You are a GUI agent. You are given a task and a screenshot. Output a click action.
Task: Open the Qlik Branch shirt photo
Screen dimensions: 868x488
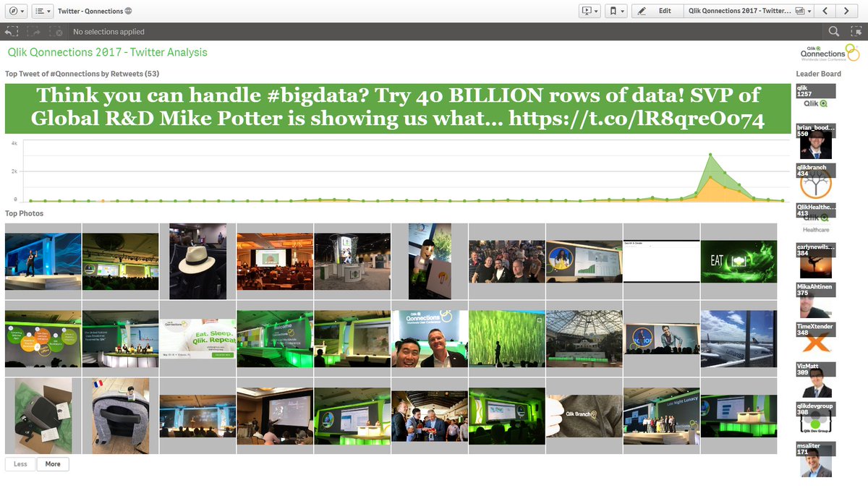(584, 416)
